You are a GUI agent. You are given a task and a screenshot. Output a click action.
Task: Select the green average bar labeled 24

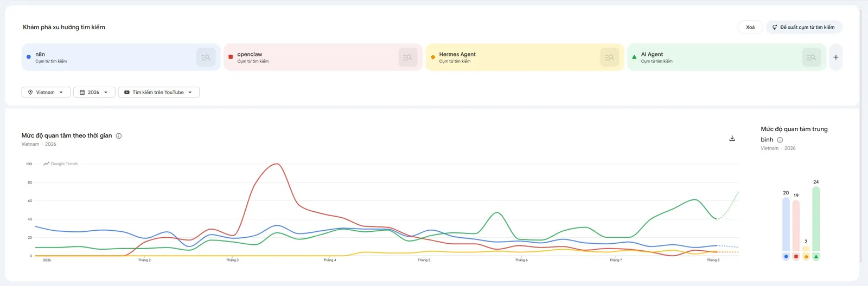click(816, 219)
